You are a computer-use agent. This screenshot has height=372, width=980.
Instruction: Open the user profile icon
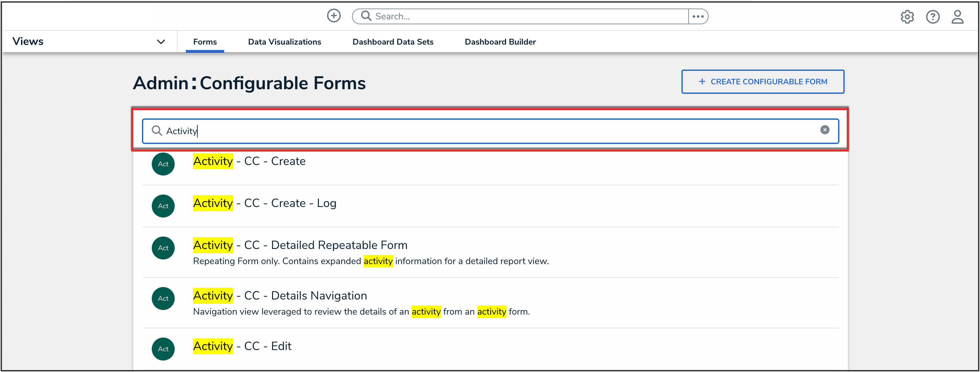[957, 17]
